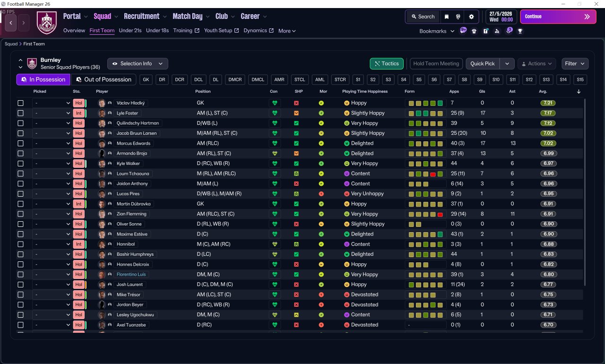
Task: Click the settings gear icon
Action: pos(471,17)
